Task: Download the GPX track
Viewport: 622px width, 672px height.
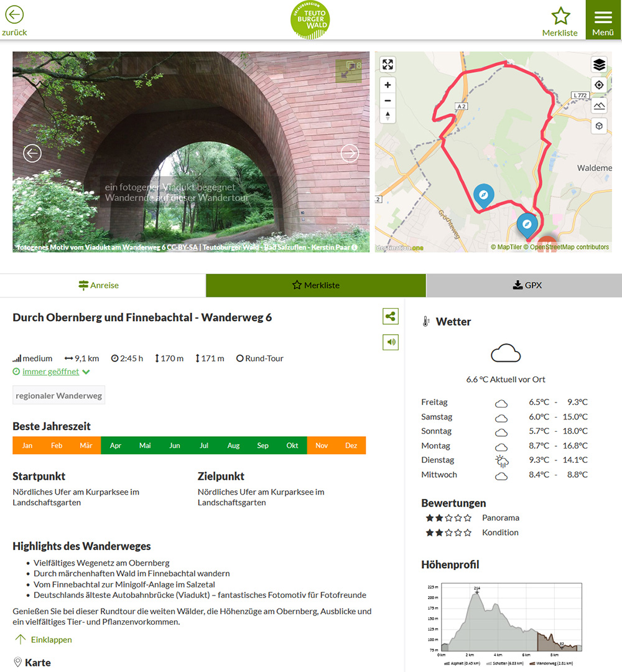Action: pyautogui.click(x=524, y=286)
